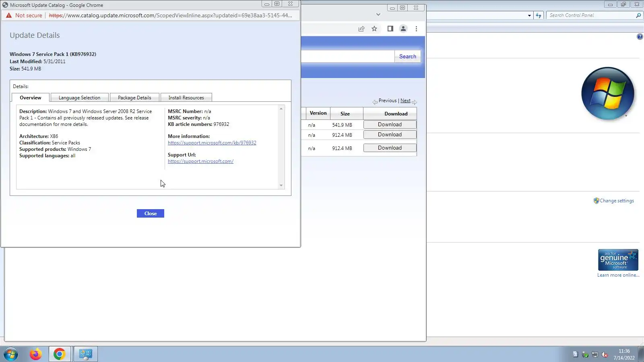Open Chrome profile avatar icon

[x=403, y=29]
